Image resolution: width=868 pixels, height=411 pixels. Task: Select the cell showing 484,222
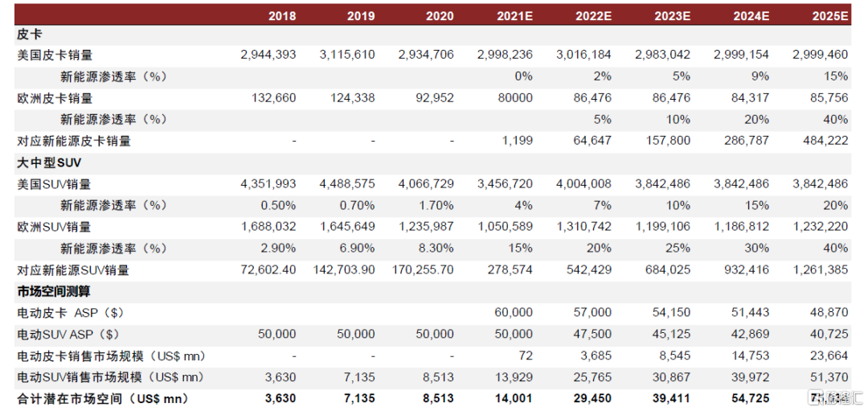tap(825, 142)
